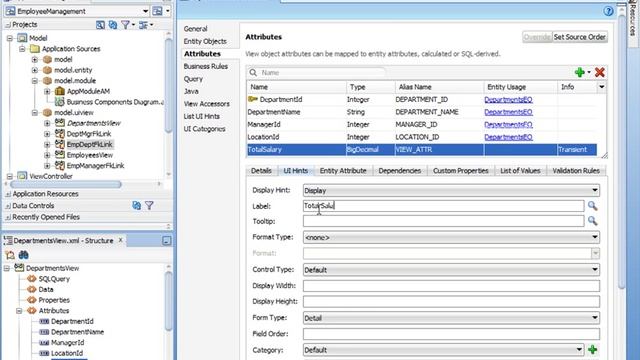640x360 pixels.
Task: Click the Field Order input field
Action: (x=451, y=334)
